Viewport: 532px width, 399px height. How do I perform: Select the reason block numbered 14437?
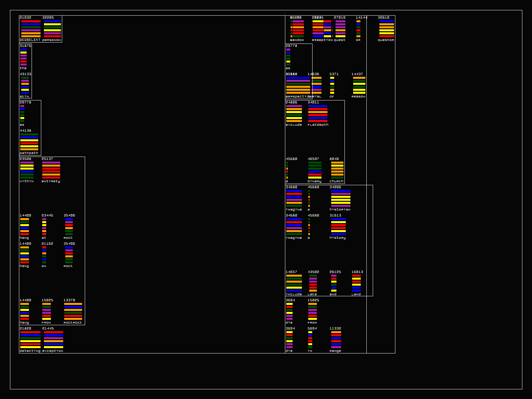359,85
